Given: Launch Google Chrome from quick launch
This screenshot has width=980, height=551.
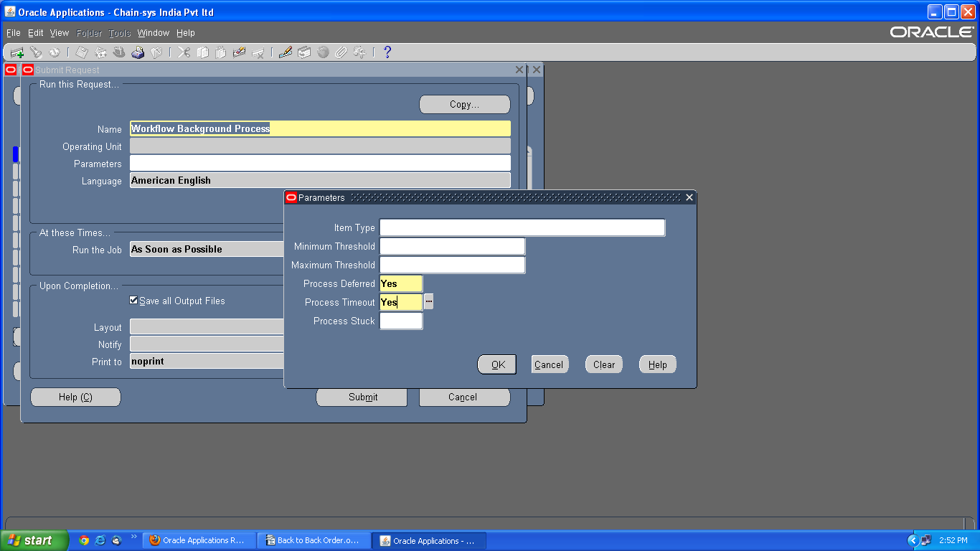Looking at the screenshot, I should point(84,540).
